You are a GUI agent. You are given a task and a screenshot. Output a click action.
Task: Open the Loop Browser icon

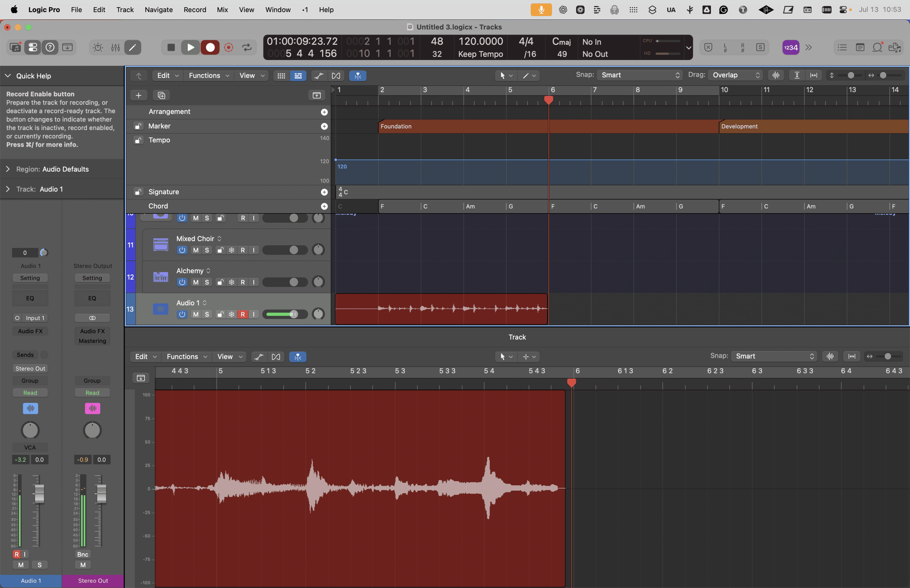tap(878, 47)
